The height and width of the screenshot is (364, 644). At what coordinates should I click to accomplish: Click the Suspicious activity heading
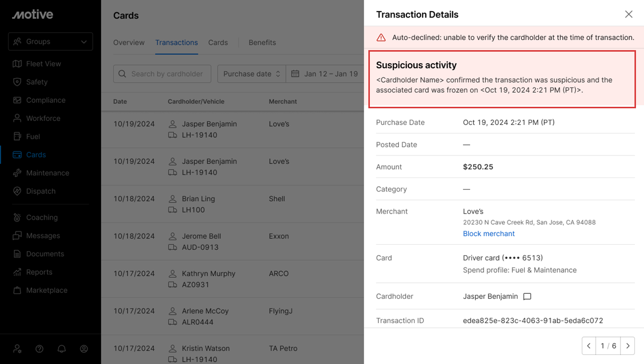[416, 65]
